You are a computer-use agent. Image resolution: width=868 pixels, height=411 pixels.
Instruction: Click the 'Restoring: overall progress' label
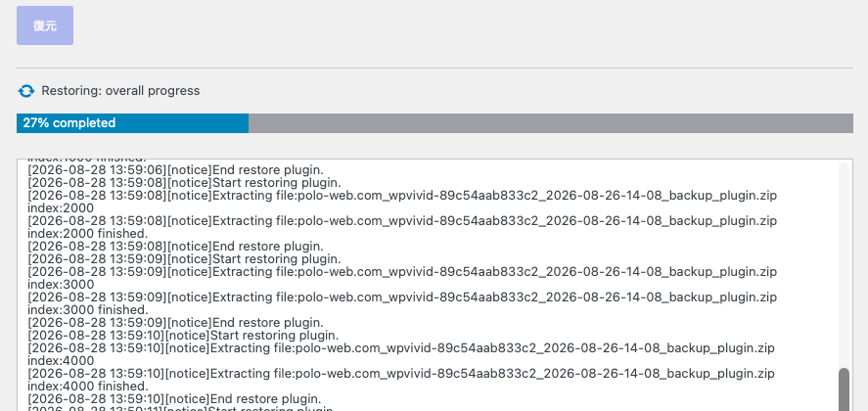pos(120,91)
